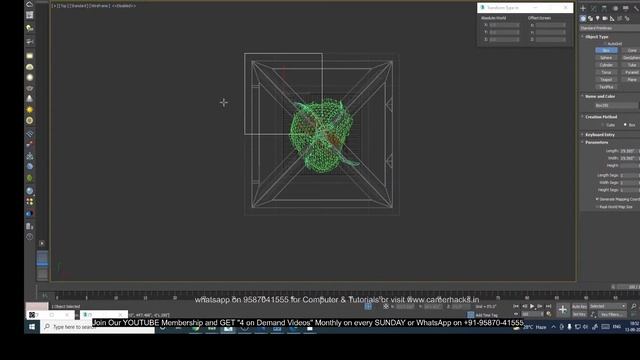Select the Systems category icon
This screenshot has width=640, height=360.
tap(627, 19)
